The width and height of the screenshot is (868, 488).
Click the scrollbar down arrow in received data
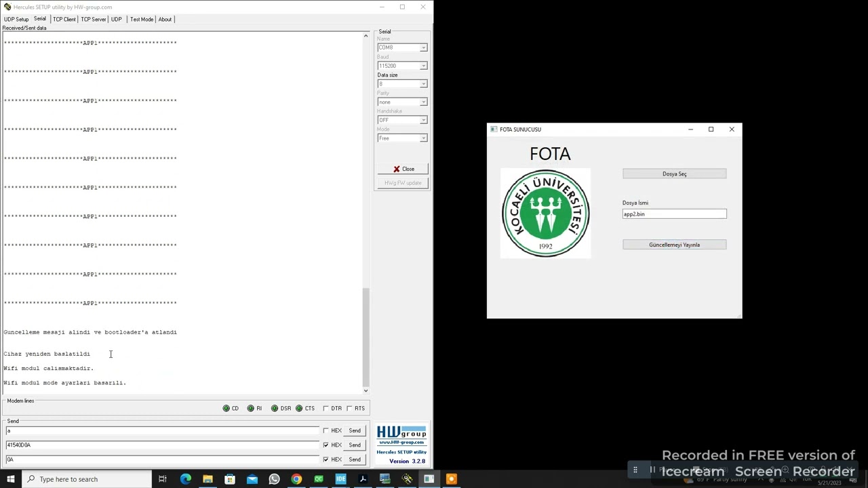point(366,390)
